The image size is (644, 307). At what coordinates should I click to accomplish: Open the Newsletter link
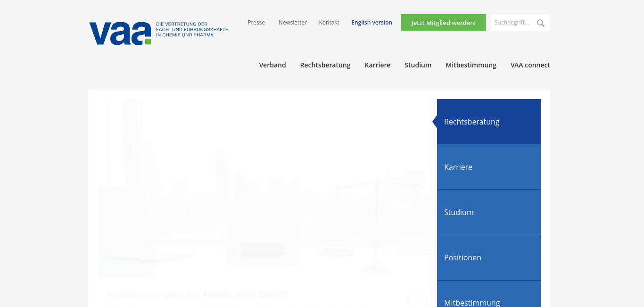[x=292, y=22]
